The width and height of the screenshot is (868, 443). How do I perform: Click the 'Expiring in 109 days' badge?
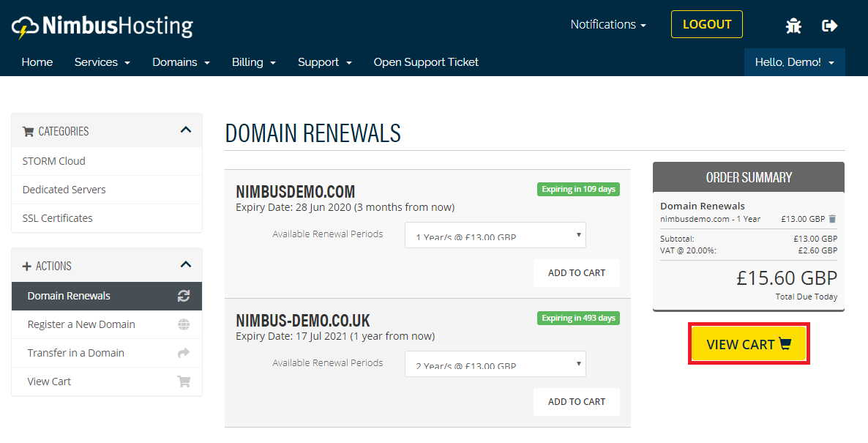point(578,190)
